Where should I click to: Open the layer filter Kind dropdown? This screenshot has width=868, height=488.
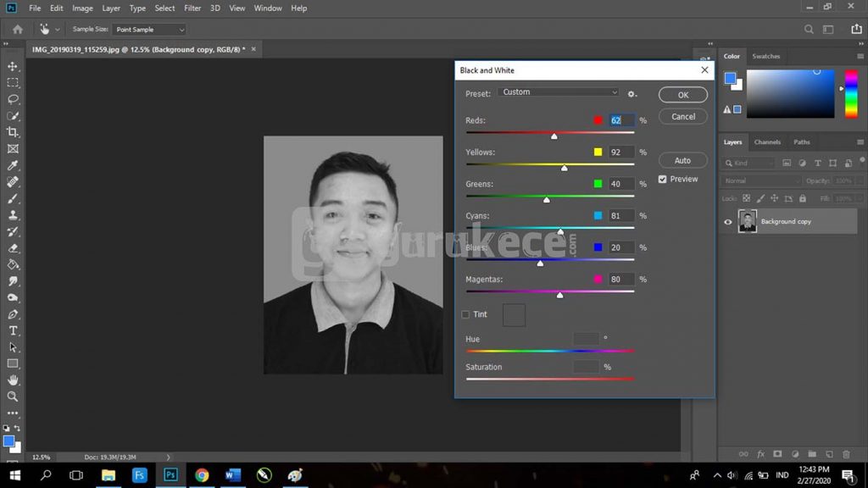click(x=748, y=164)
